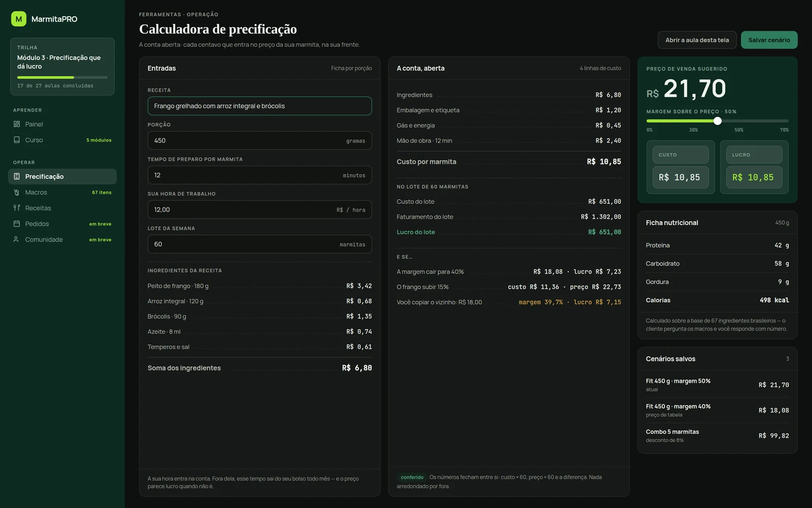The width and height of the screenshot is (812, 508).
Task: Go to Macros section
Action: (62, 192)
